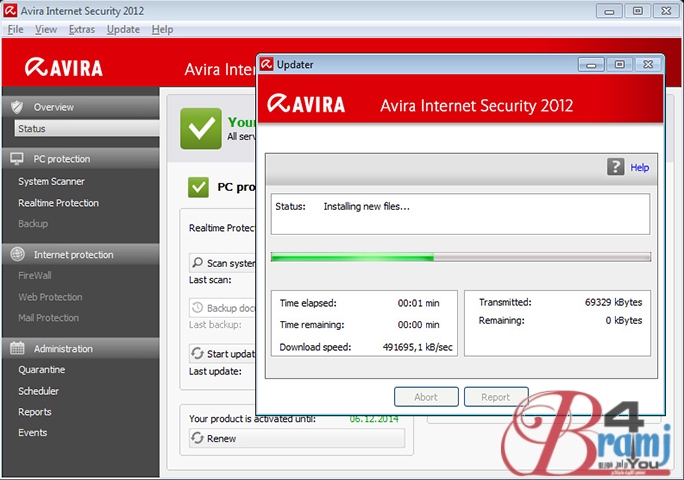This screenshot has width=684, height=480.
Task: Click the Internet protection globe icon
Action: pyautogui.click(x=17, y=254)
